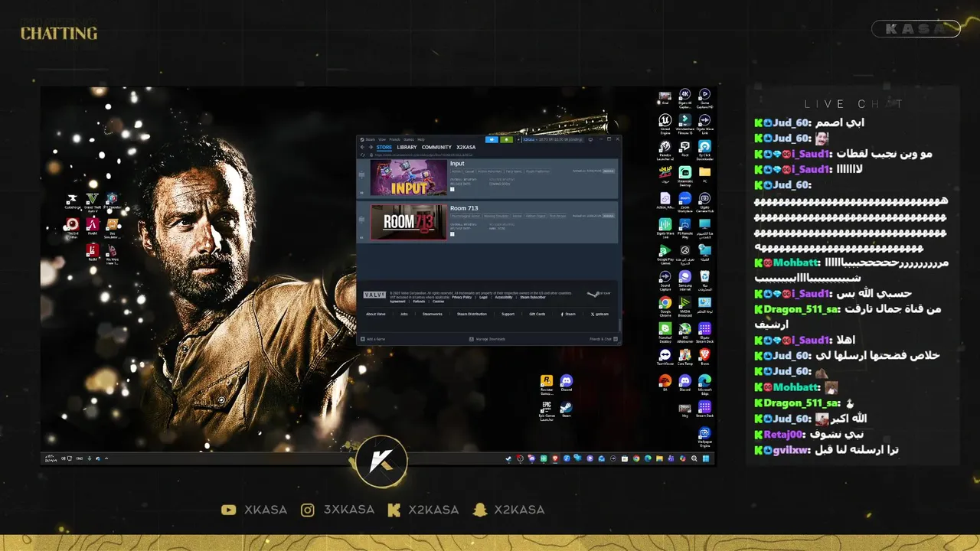Click the Steam announcements megaphone button
The image size is (980, 551).
492,139
